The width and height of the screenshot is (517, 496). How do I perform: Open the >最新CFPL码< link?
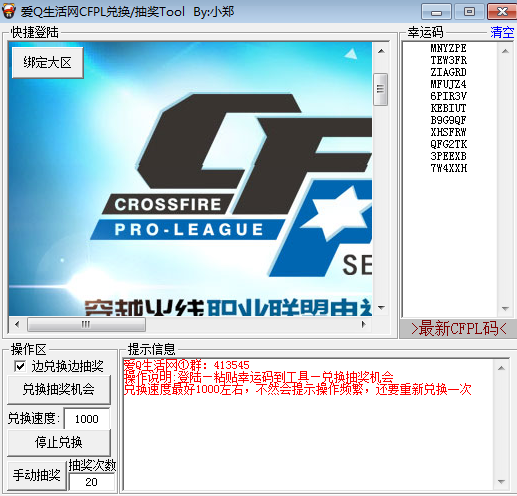click(459, 329)
